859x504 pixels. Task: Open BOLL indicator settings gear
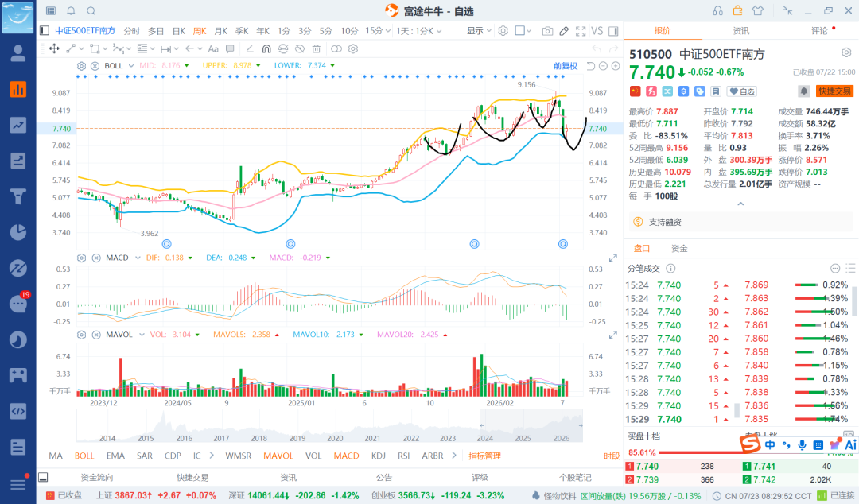click(81, 66)
